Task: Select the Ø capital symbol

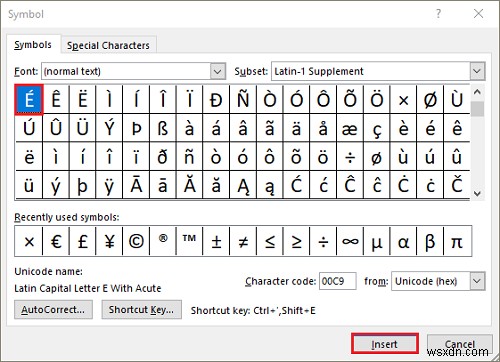Action: pyautogui.click(x=430, y=100)
